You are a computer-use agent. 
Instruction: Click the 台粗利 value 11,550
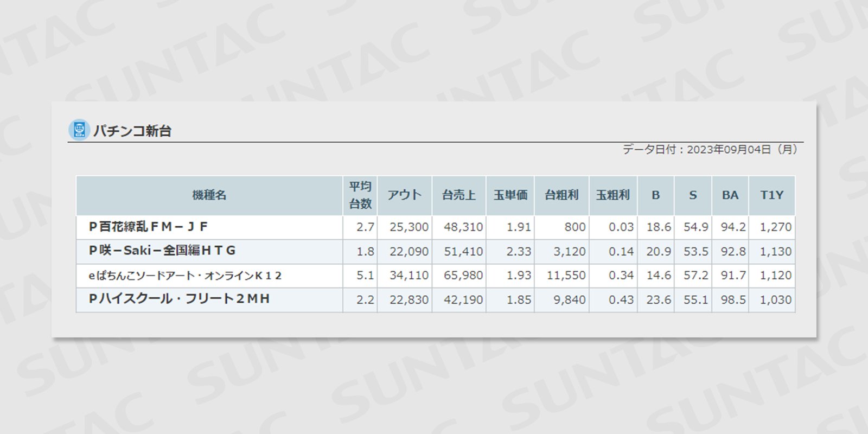click(x=566, y=276)
